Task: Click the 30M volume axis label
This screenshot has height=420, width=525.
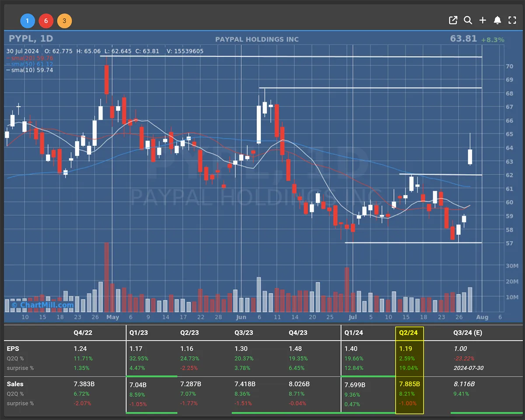Action: click(512, 266)
